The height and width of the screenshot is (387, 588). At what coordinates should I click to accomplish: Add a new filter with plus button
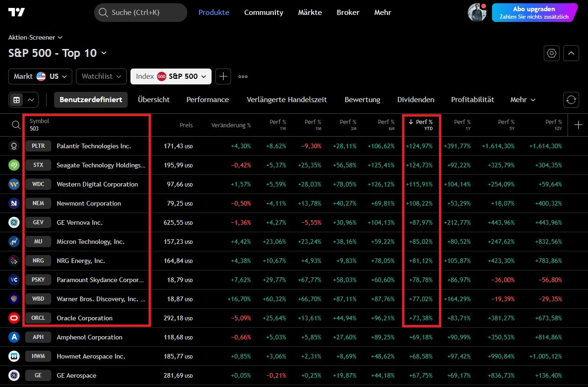223,76
